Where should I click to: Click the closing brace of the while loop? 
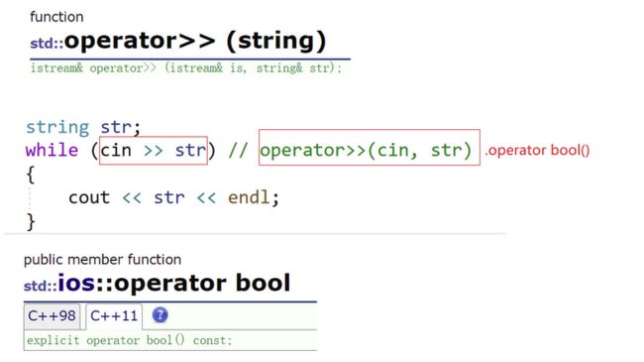pyautogui.click(x=31, y=222)
